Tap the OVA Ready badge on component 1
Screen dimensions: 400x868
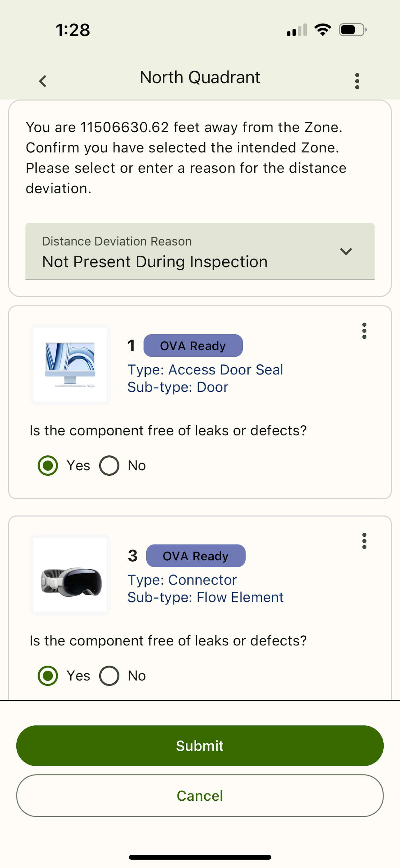(x=193, y=346)
